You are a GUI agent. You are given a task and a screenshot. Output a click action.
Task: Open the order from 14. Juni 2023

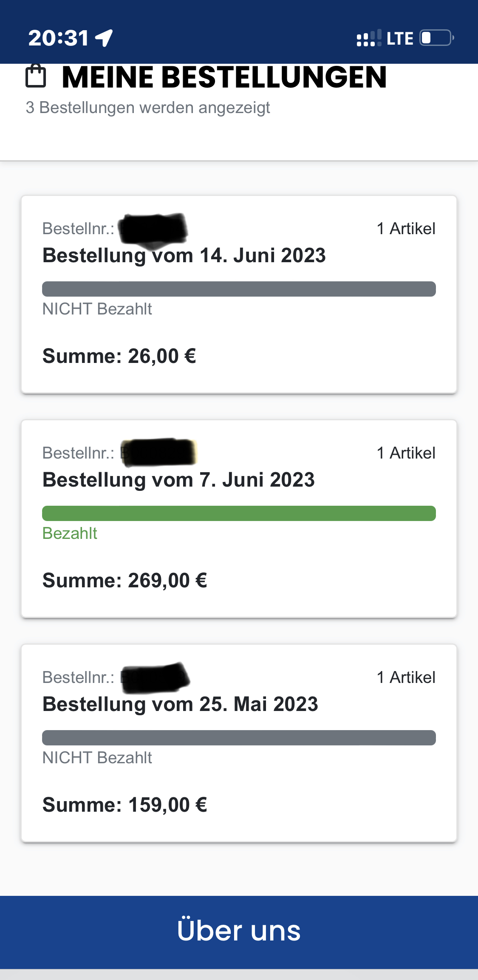[x=184, y=255]
